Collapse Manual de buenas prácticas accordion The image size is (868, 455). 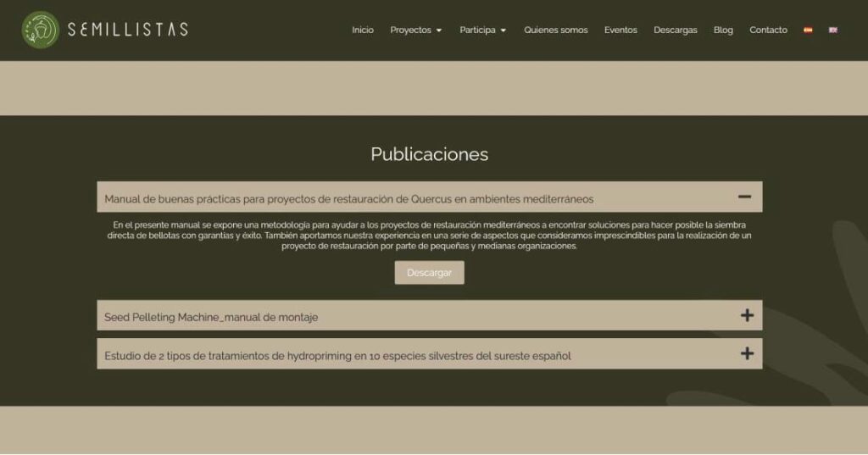(x=430, y=197)
